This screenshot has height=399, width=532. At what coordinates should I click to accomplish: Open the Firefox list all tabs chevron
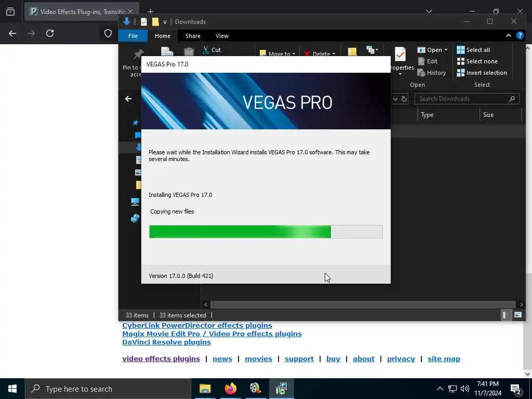pyautogui.click(x=429, y=11)
